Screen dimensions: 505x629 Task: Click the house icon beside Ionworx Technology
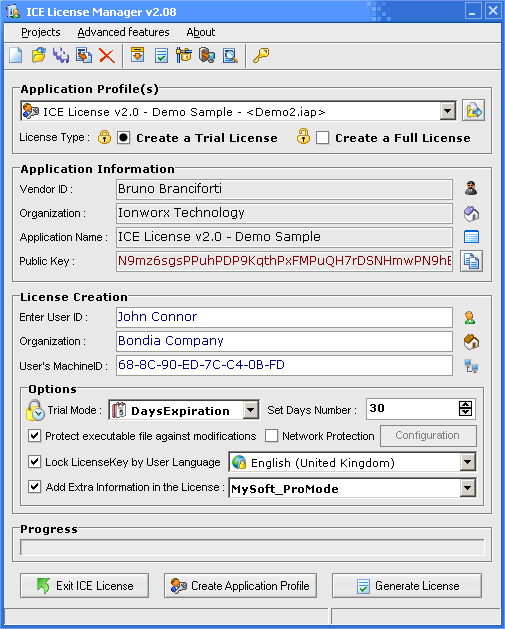[471, 213]
